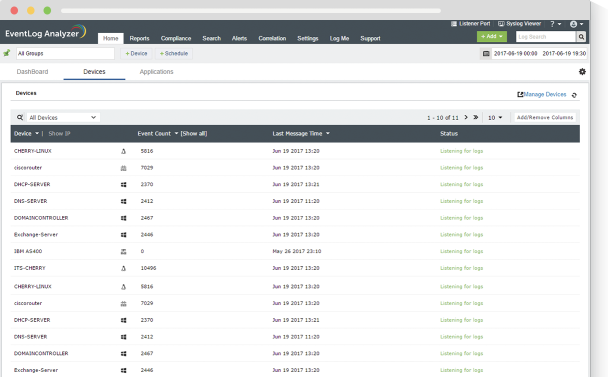This screenshot has height=377, width=608.
Task: Switch to the Applications tab
Action: 156,72
